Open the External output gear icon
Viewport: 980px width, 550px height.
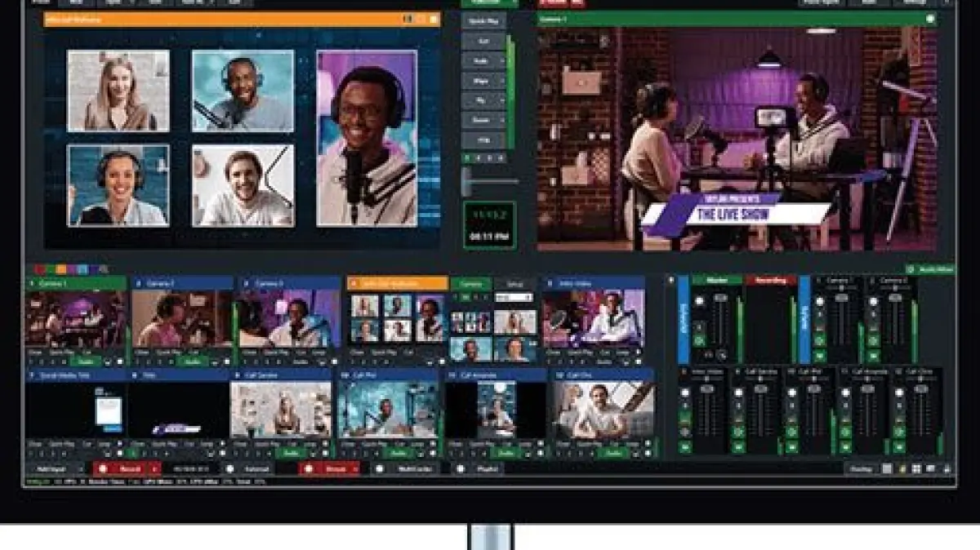pyautogui.click(x=229, y=468)
